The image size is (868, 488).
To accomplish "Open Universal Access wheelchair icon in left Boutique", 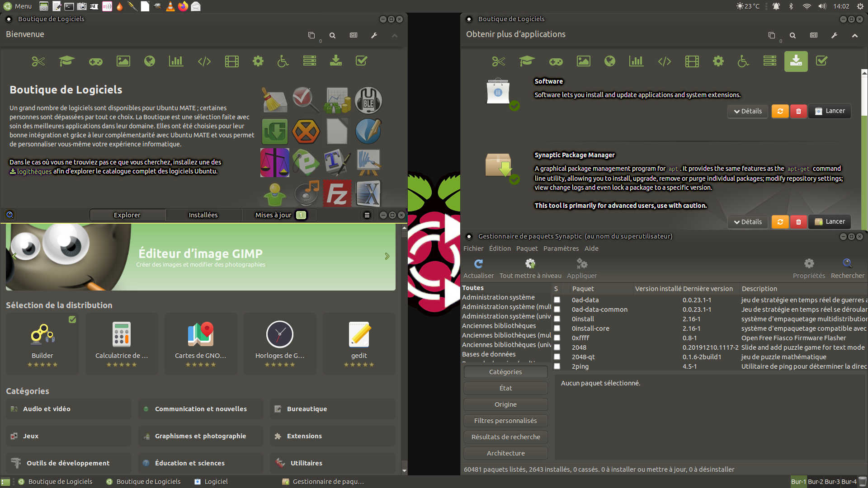I will point(283,61).
